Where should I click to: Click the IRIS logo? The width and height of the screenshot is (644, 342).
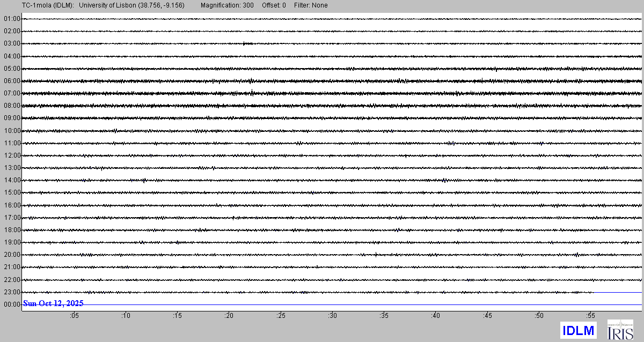620,330
